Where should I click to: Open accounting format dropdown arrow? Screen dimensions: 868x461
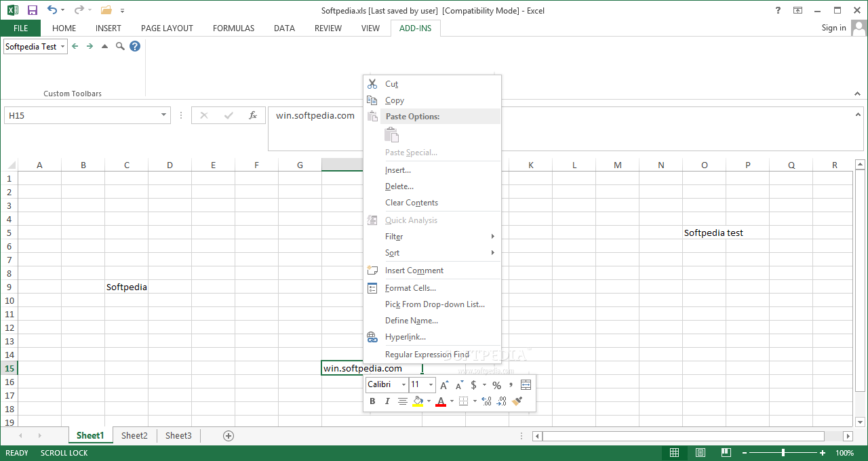pos(484,385)
